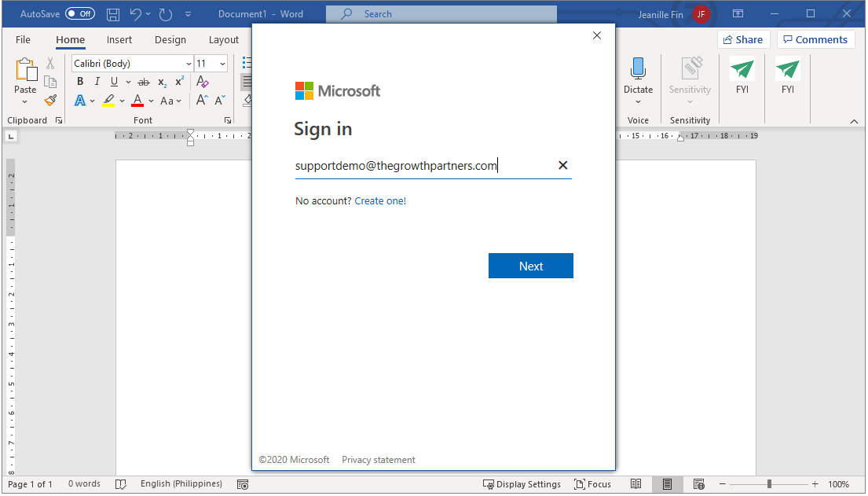The image size is (868, 496).
Task: Open the Layout tab
Action: [224, 40]
